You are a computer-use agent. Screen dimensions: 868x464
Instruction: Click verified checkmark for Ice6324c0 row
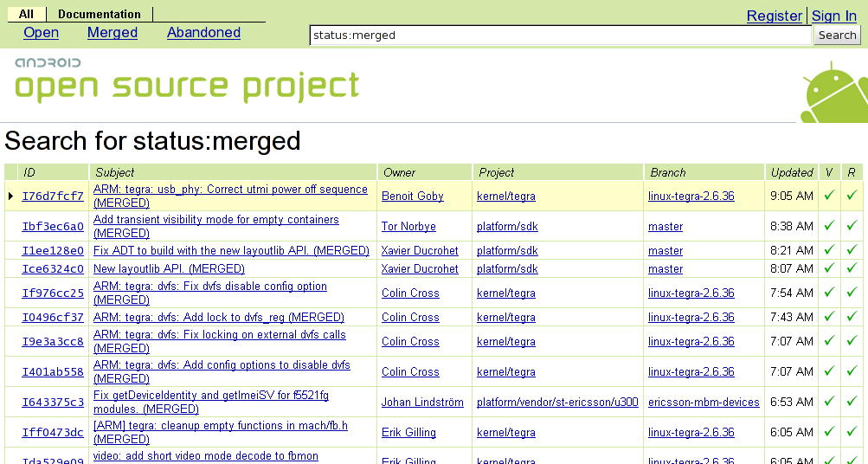(x=829, y=268)
